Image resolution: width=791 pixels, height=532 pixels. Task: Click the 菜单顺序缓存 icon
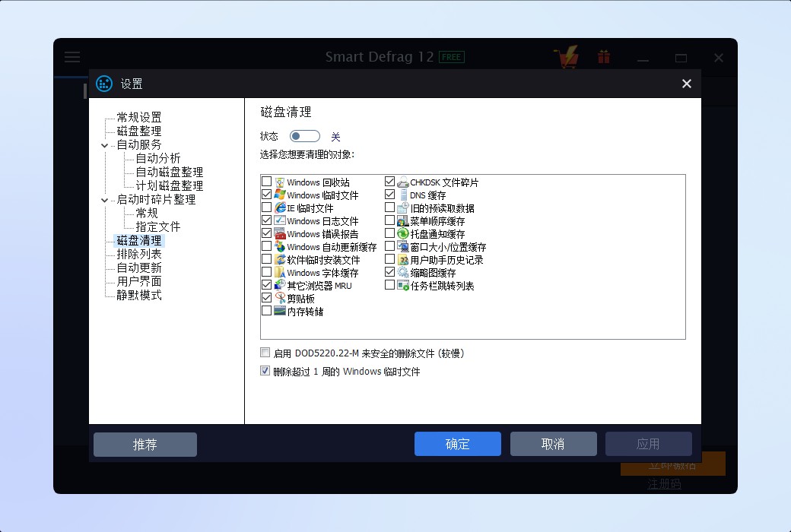click(x=402, y=221)
